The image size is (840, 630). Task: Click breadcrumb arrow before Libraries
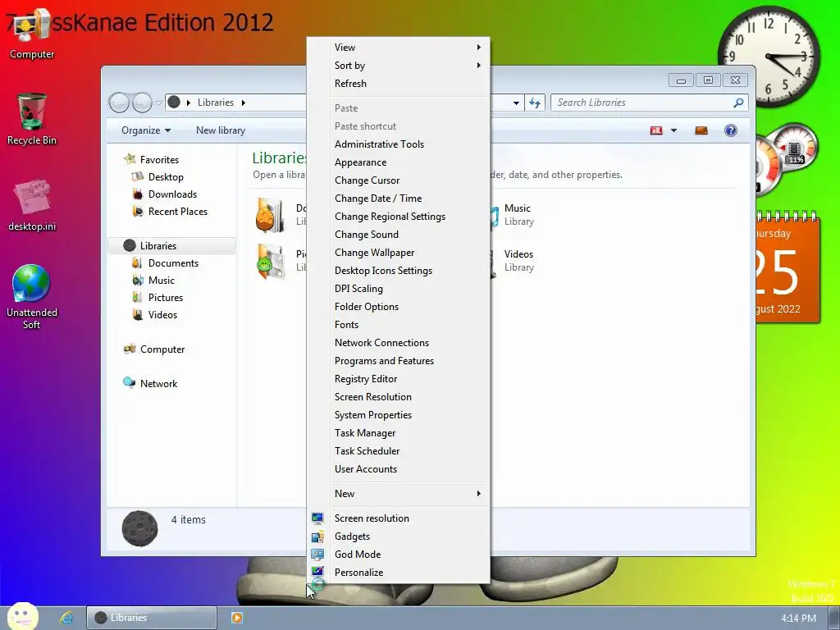click(189, 103)
